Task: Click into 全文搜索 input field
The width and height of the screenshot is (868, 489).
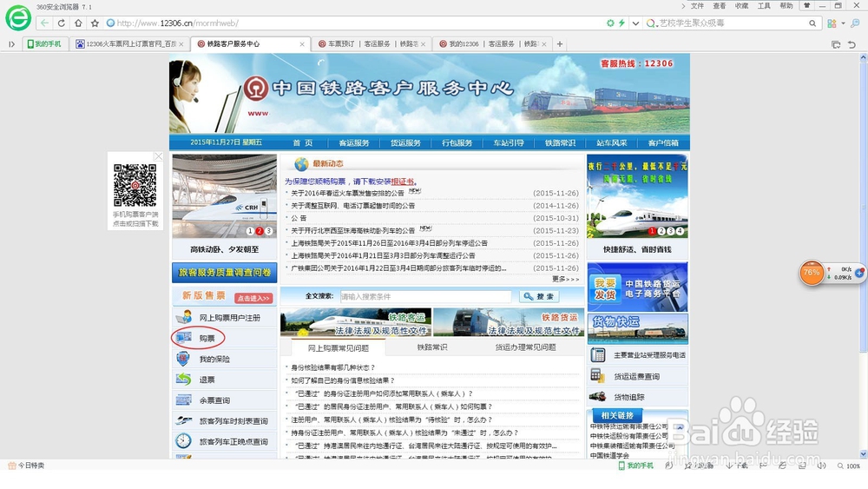Action: [x=425, y=296]
